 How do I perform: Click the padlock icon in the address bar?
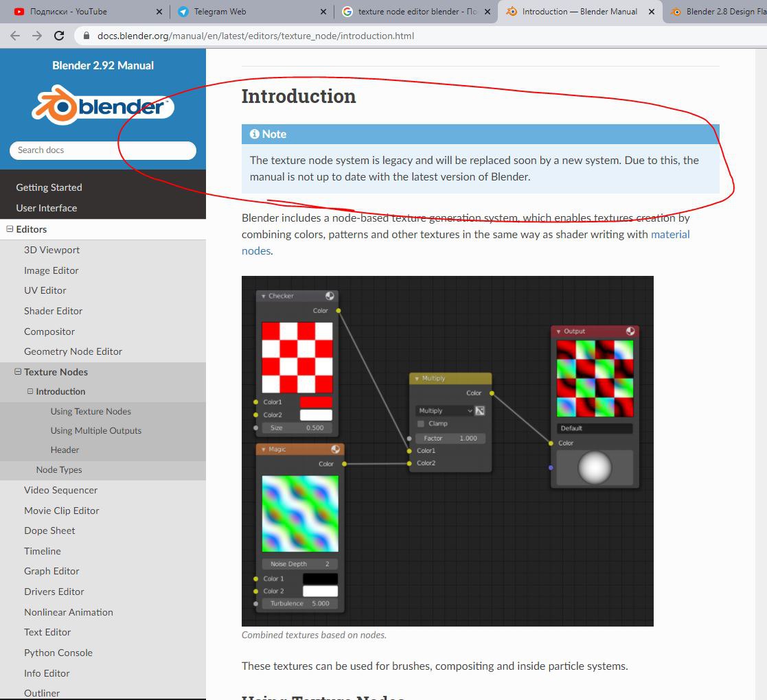click(87, 36)
